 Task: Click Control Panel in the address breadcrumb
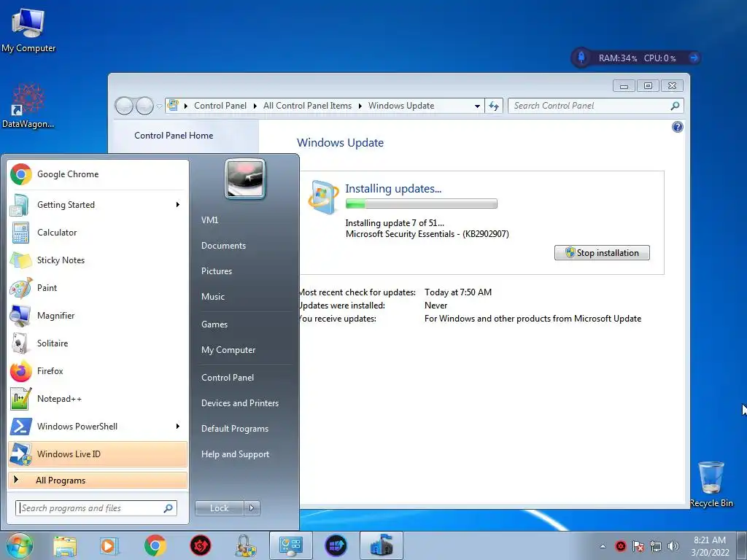click(x=220, y=106)
